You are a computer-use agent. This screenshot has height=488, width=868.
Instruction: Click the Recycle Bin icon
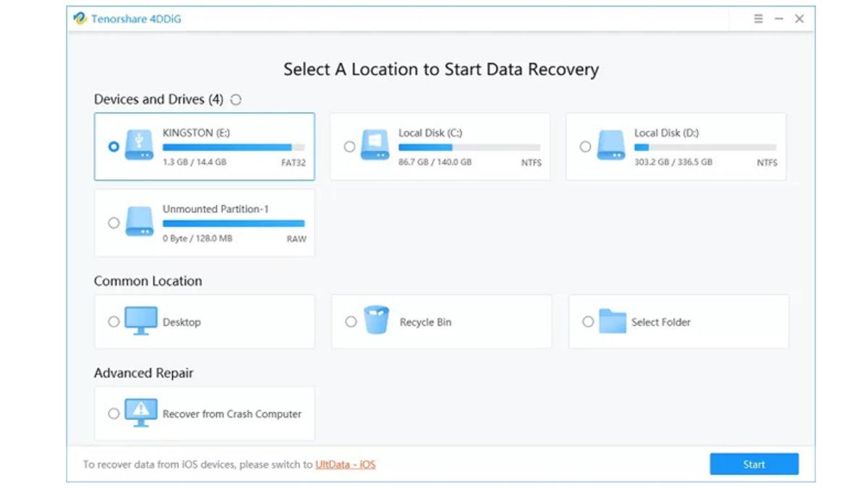click(376, 320)
